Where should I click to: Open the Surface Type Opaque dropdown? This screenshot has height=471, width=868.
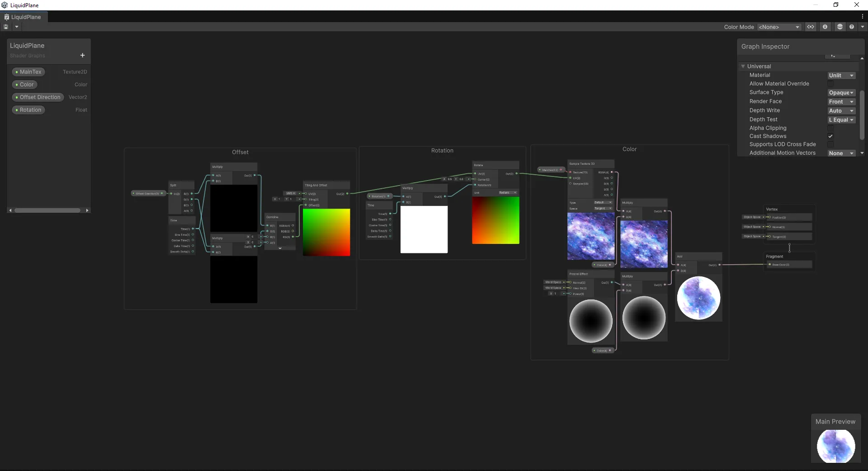click(841, 93)
